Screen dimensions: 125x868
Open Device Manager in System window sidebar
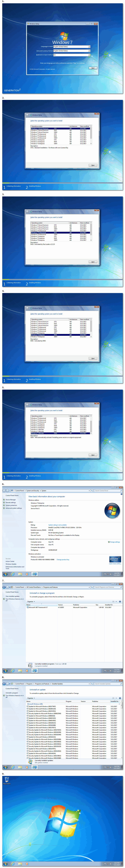[x=11, y=500]
